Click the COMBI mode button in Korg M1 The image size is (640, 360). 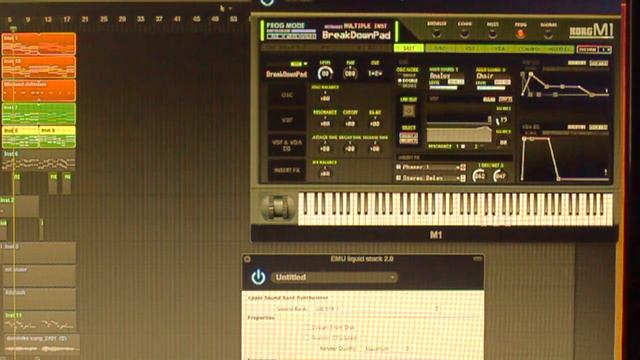point(464,34)
